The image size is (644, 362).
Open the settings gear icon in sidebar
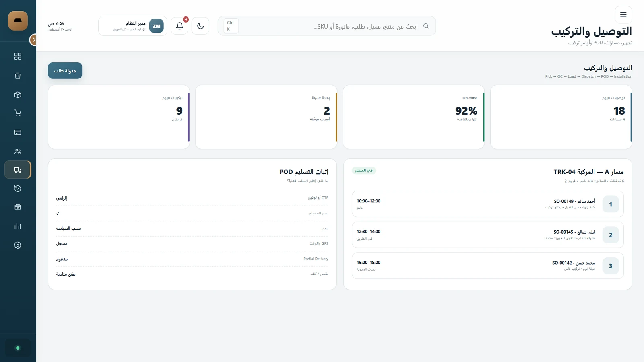[18, 245]
